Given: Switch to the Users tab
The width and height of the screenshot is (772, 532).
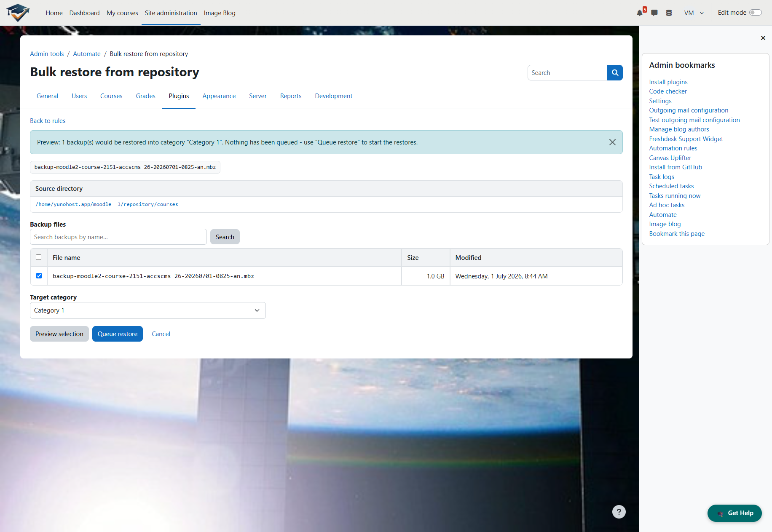Looking at the screenshot, I should pos(79,96).
